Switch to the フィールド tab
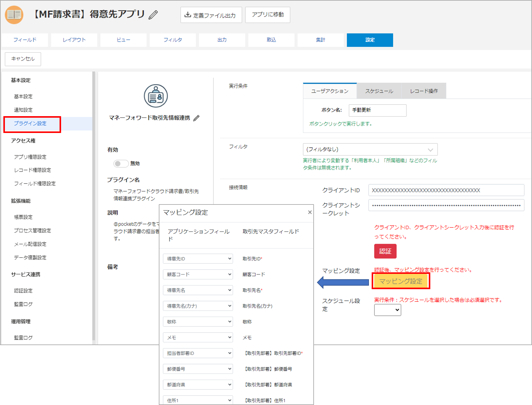 point(25,40)
